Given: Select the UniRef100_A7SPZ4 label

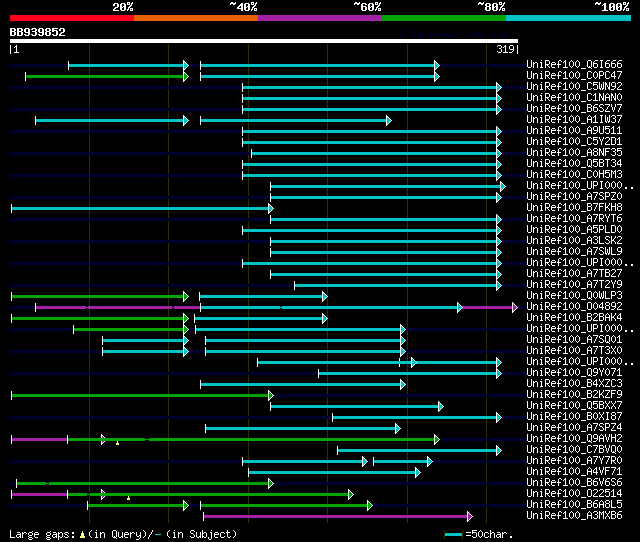Looking at the screenshot, I should (x=574, y=428).
